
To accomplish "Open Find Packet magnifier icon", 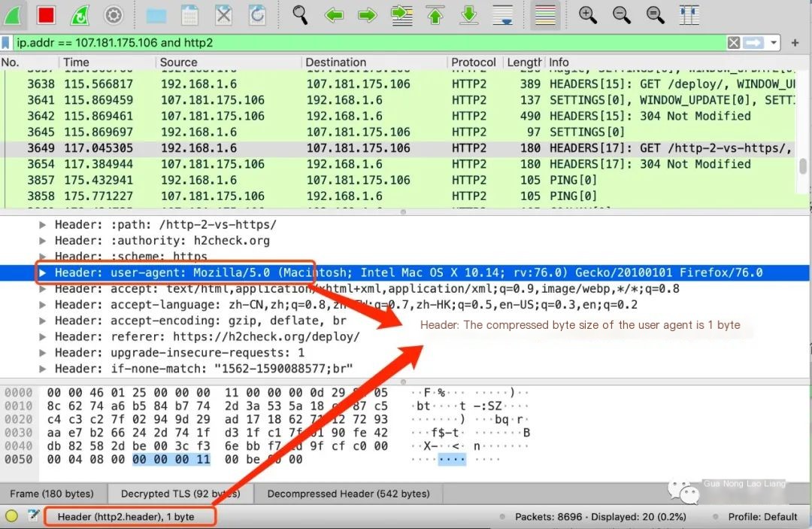I will [x=300, y=14].
